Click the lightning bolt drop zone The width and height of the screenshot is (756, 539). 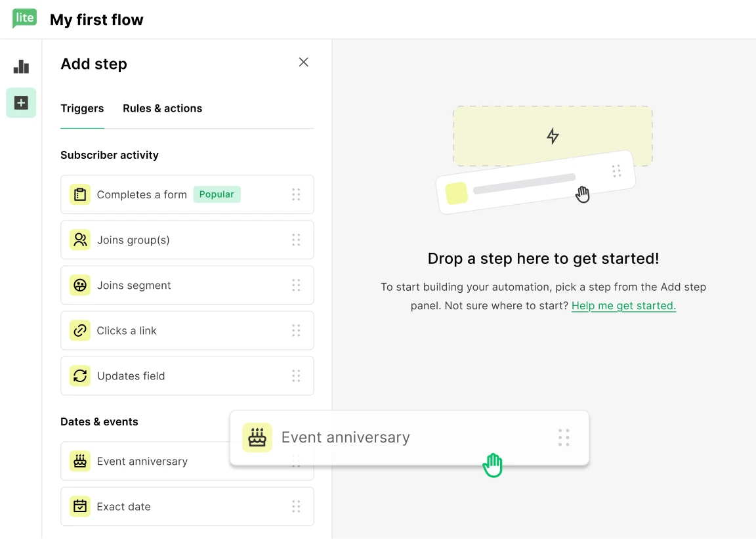point(553,136)
